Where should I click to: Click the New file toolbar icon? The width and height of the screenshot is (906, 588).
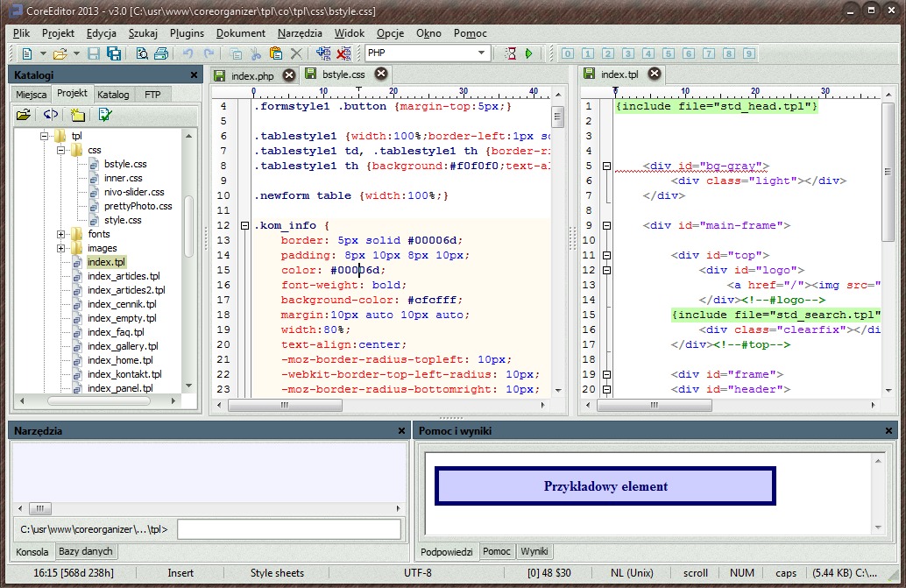click(x=26, y=53)
